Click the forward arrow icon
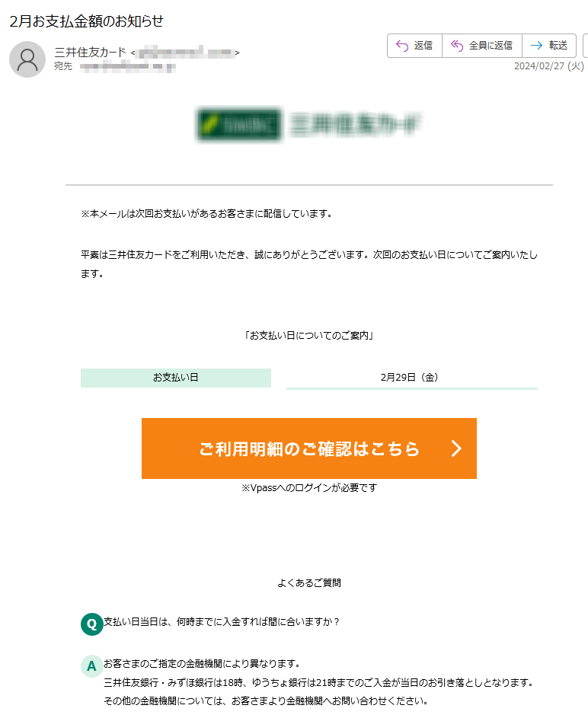Image resolution: width=588 pixels, height=718 pixels. (536, 46)
